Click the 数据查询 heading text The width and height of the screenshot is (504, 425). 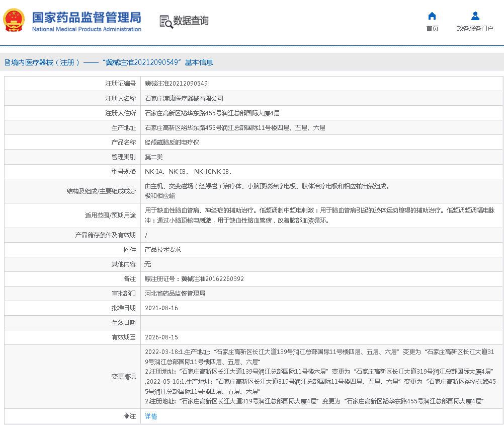tap(191, 21)
